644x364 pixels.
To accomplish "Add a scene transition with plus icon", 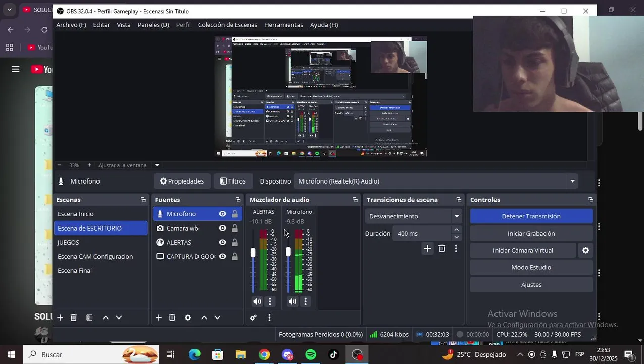I will 428,248.
